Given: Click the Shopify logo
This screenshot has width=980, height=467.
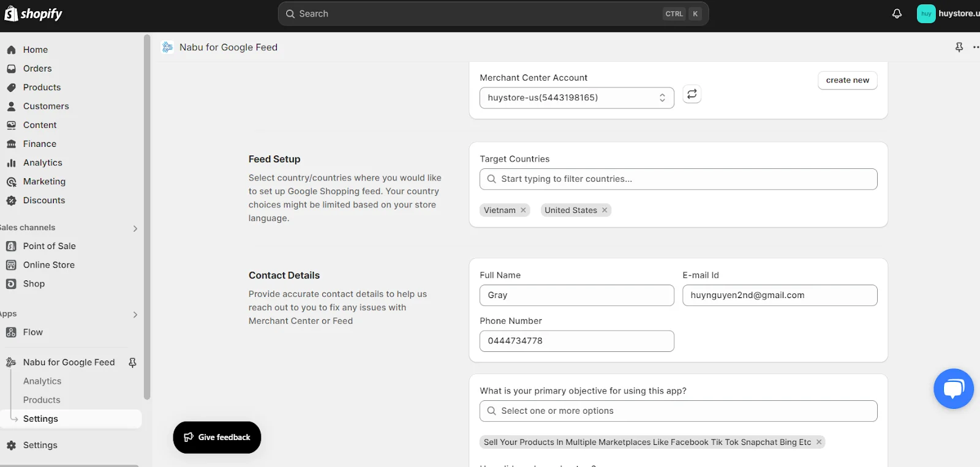Looking at the screenshot, I should click(x=33, y=13).
